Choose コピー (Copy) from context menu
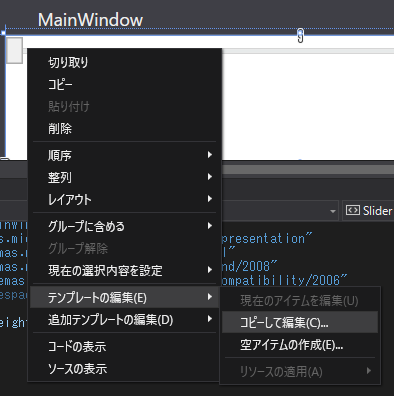394x396 pixels. click(x=125, y=84)
